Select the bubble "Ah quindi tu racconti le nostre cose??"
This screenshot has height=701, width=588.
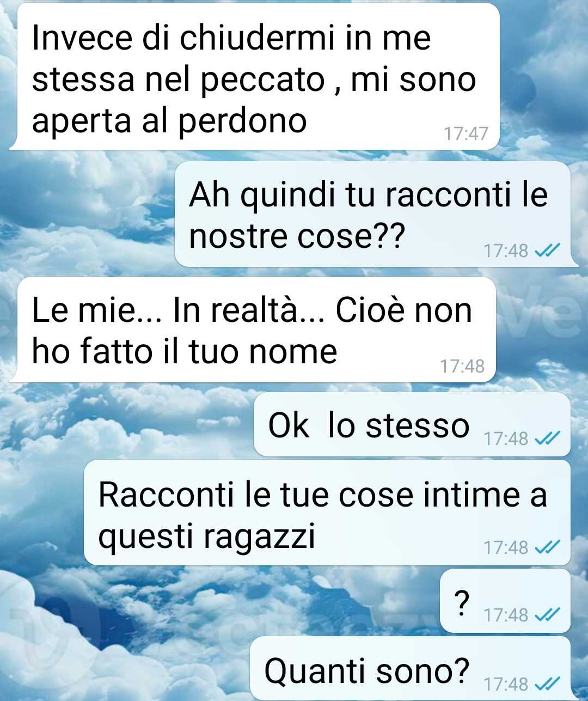pyautogui.click(x=373, y=214)
